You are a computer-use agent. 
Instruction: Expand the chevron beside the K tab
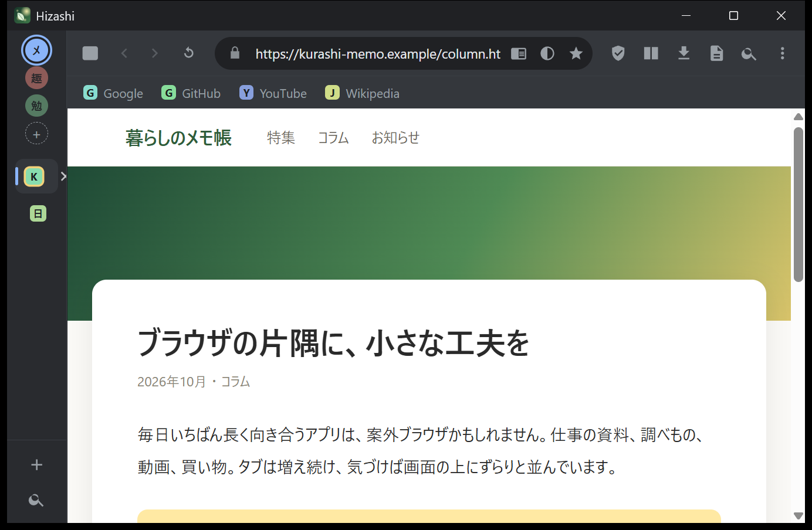coord(63,176)
